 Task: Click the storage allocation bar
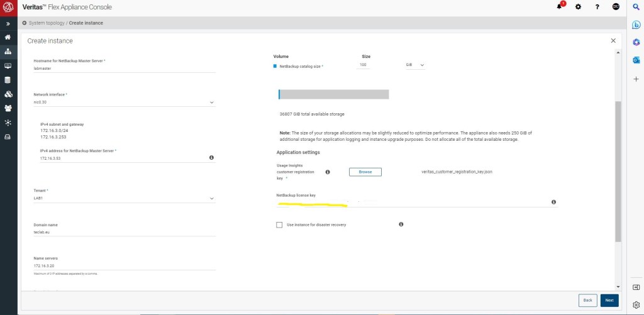point(333,94)
